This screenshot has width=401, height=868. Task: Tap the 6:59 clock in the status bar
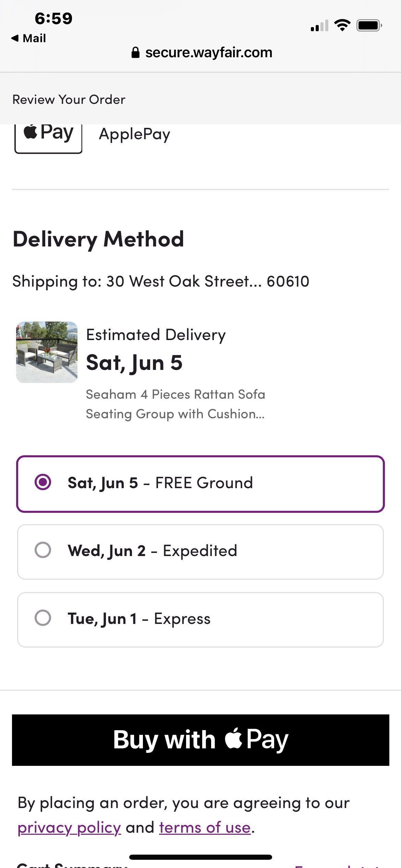click(53, 19)
